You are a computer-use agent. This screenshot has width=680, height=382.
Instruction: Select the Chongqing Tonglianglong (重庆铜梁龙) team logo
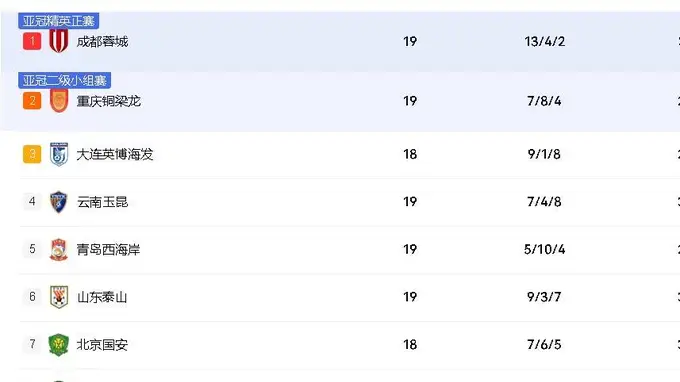tap(59, 101)
